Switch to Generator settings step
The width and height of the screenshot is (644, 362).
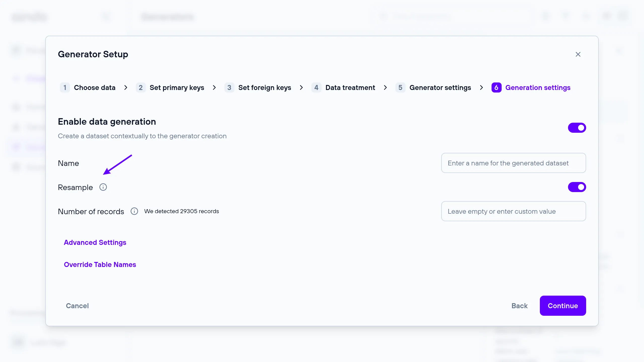(440, 87)
